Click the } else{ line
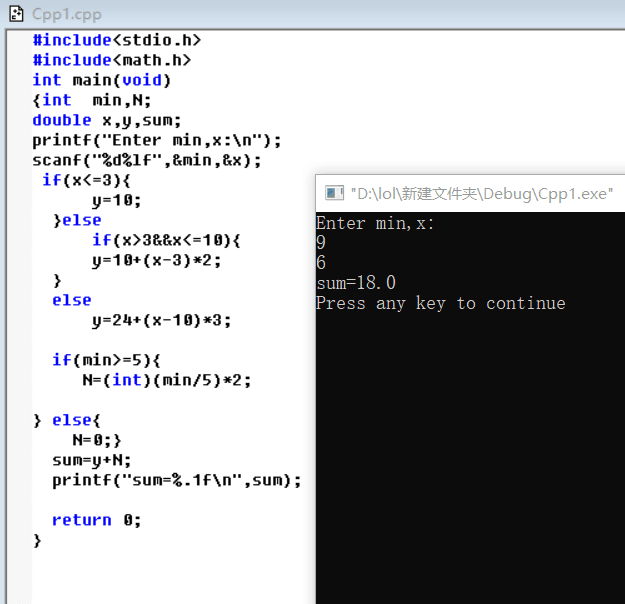The height and width of the screenshot is (604, 625). click(67, 420)
